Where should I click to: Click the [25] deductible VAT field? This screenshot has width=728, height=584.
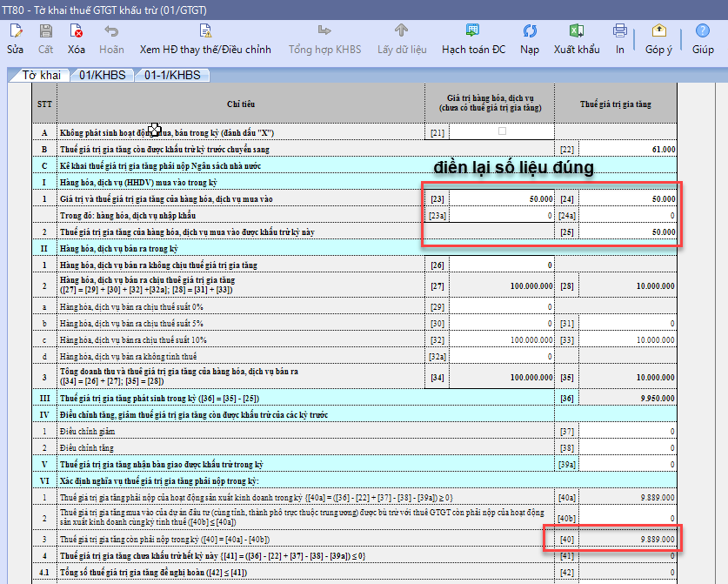point(627,232)
